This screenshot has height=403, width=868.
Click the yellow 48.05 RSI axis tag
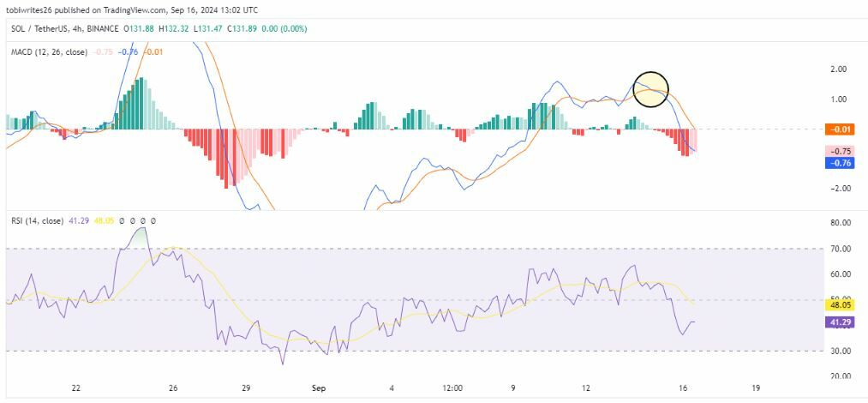point(835,304)
